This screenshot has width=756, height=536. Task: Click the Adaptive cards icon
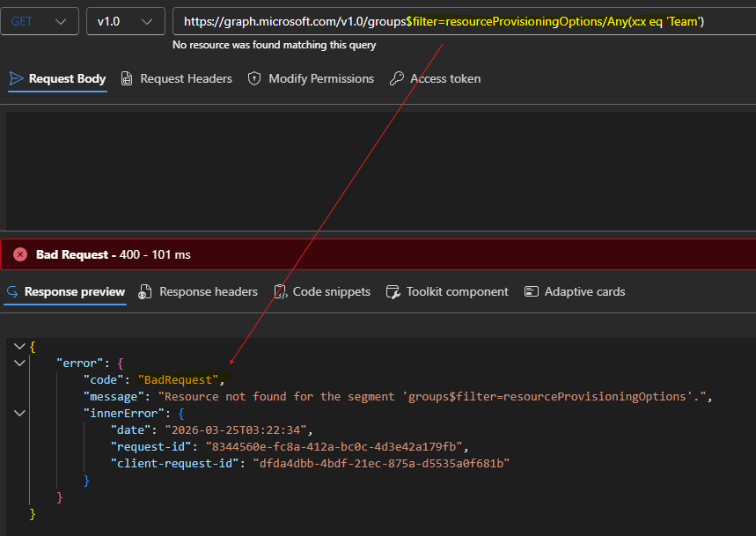[x=532, y=291]
